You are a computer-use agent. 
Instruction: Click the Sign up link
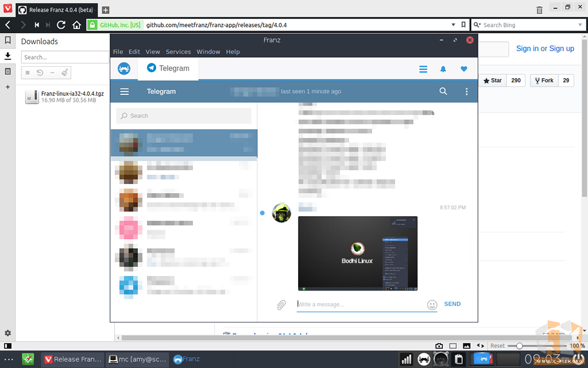[562, 48]
